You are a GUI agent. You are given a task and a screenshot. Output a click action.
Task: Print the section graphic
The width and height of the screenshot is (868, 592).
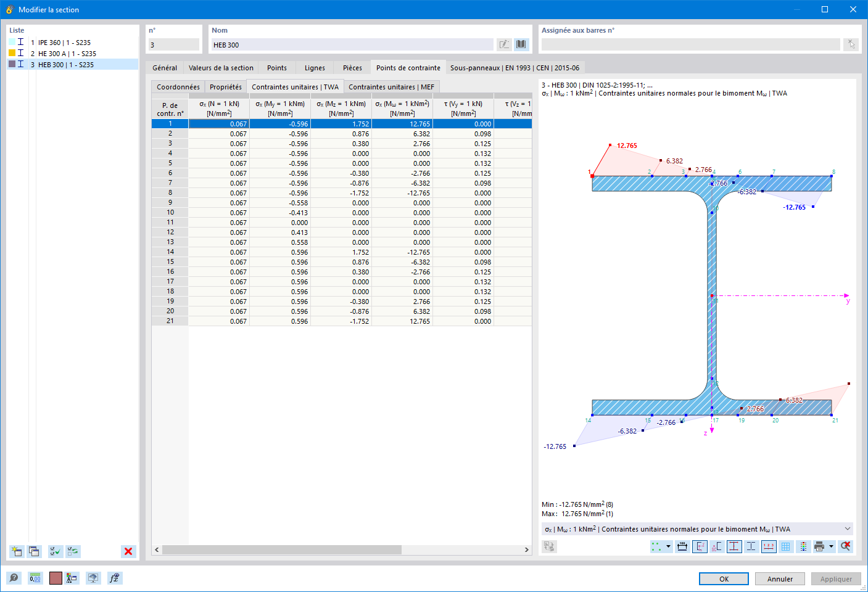click(x=819, y=546)
